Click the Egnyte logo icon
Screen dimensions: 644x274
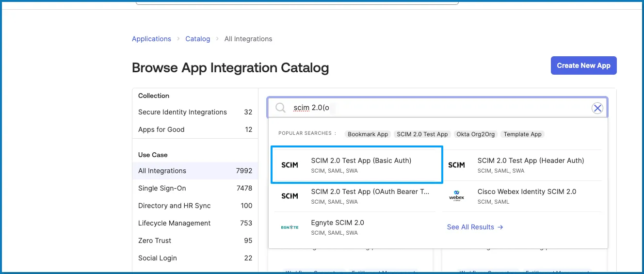290,227
